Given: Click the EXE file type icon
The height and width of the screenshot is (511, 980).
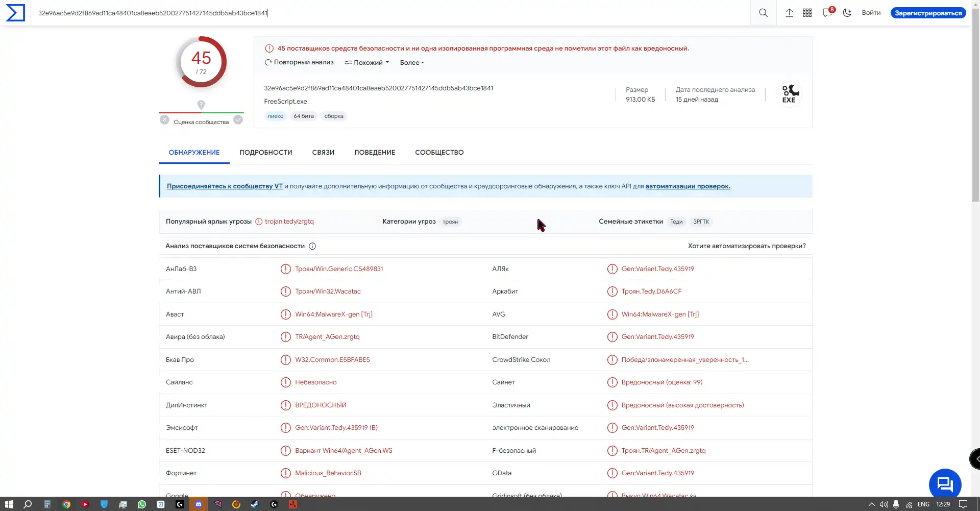Looking at the screenshot, I should [789, 94].
